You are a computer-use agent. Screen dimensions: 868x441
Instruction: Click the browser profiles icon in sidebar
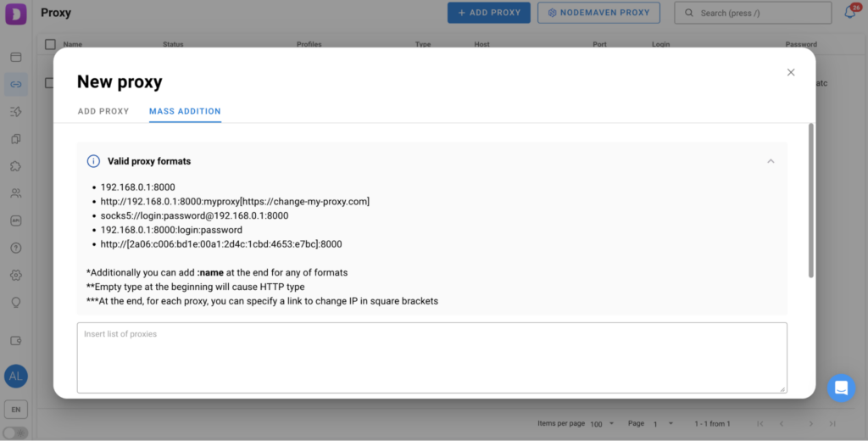15,57
